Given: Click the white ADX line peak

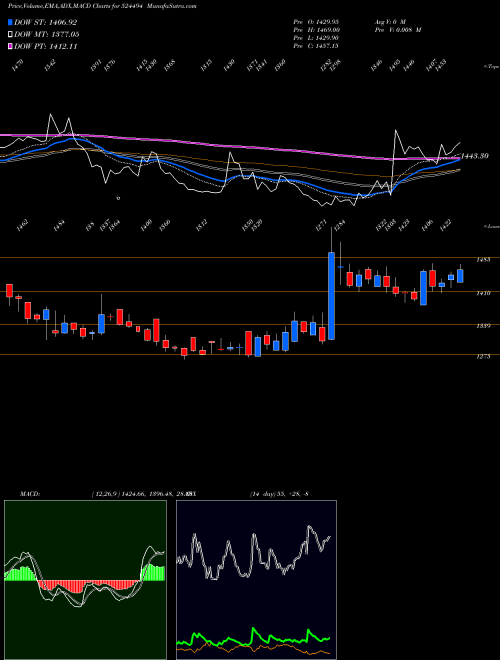Looking at the screenshot, I should click(309, 528).
